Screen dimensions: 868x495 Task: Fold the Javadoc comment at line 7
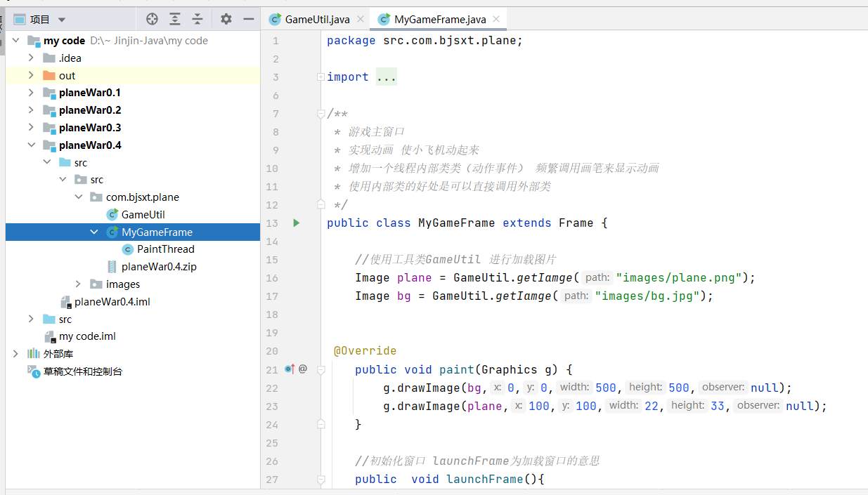pos(320,114)
